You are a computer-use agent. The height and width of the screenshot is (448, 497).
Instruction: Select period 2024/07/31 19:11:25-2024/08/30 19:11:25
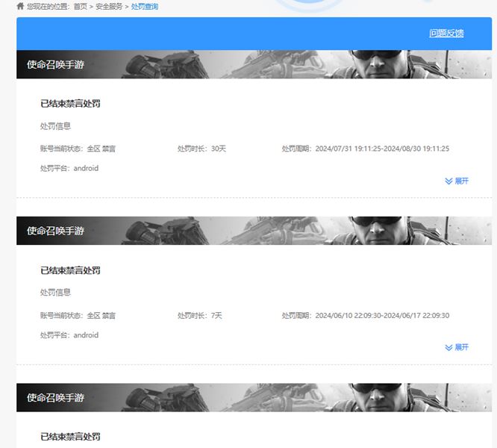pos(382,149)
